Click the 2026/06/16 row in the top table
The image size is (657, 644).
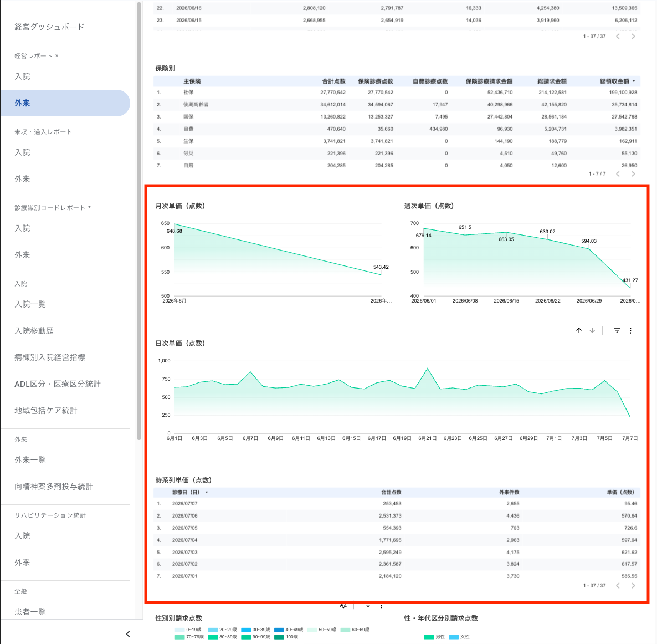click(397, 8)
